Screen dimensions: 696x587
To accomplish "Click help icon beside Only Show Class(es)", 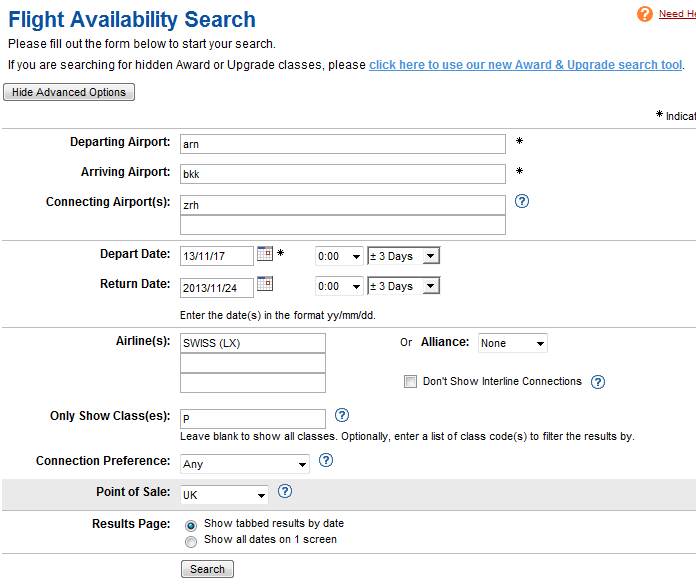I will (x=342, y=415).
